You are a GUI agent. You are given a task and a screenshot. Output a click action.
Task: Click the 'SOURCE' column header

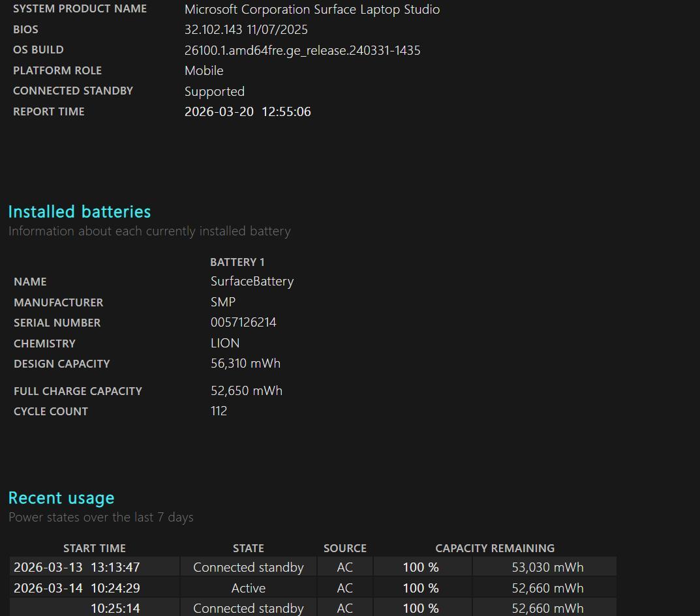coord(345,548)
